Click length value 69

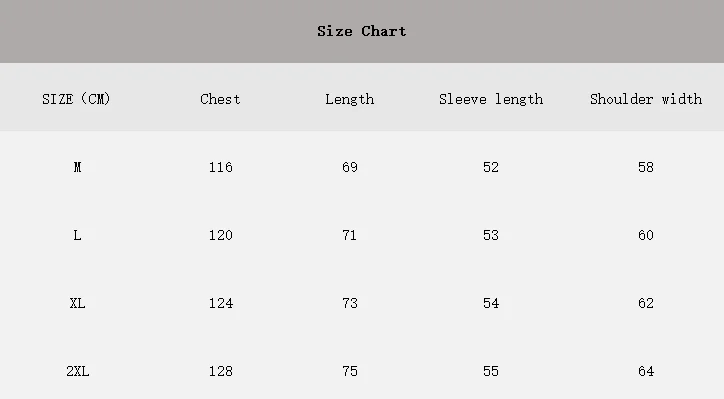coord(350,167)
